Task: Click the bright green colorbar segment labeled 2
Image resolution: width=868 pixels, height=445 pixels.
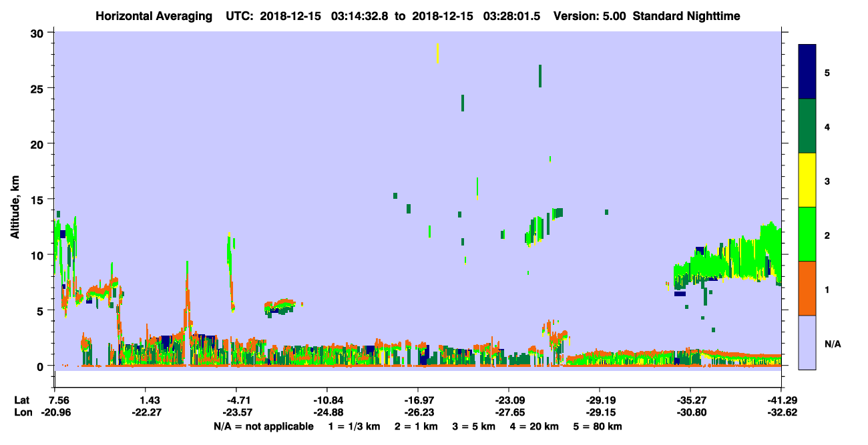Action: click(807, 234)
